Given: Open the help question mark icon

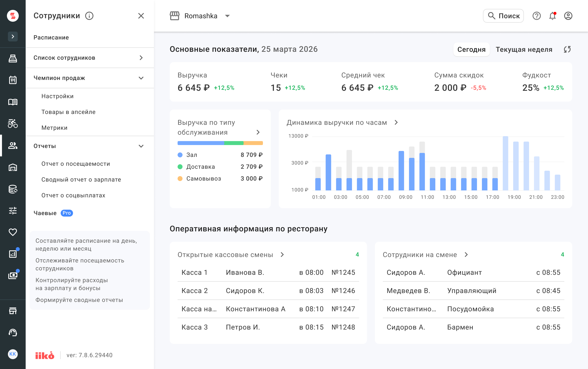Looking at the screenshot, I should (537, 16).
